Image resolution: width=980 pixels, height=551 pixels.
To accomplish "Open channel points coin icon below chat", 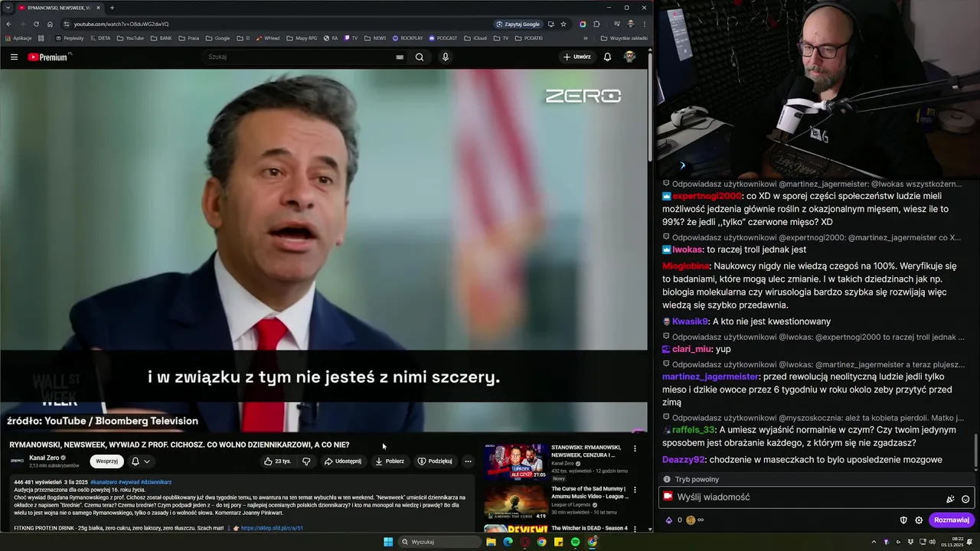I will (x=691, y=520).
